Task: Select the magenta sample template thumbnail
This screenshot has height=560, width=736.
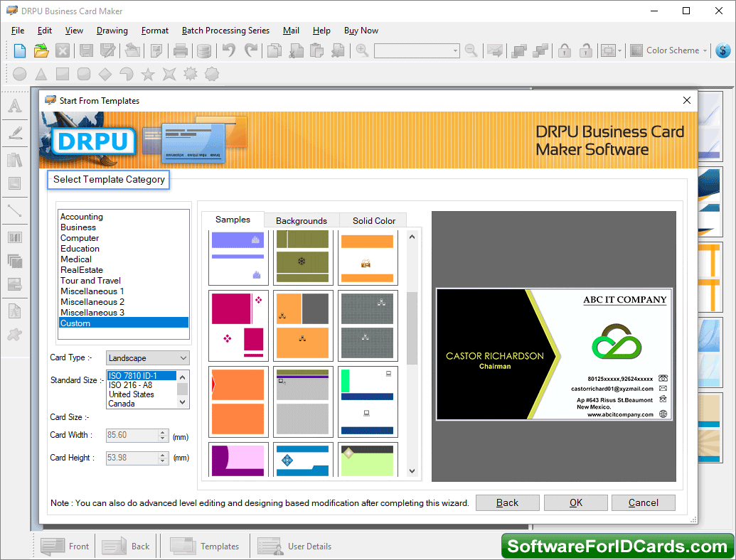Action: click(238, 325)
